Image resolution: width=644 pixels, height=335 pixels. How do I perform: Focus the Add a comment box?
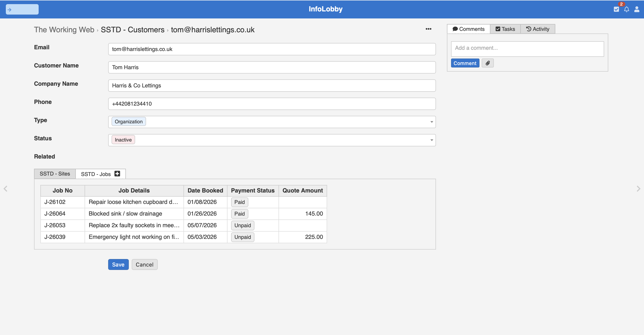coord(527,49)
